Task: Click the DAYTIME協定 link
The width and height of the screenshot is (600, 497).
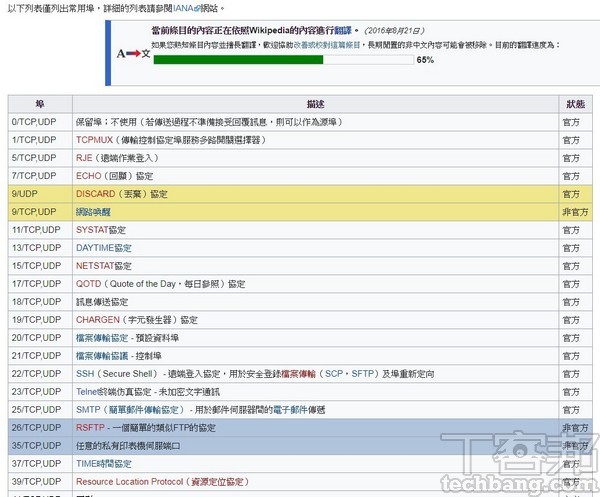Action: click(103, 248)
